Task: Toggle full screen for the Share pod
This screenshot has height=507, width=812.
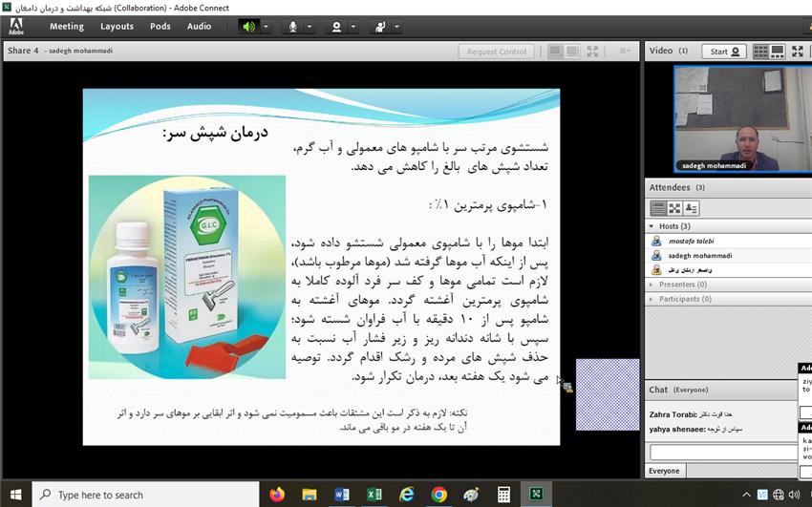Action: point(592,52)
